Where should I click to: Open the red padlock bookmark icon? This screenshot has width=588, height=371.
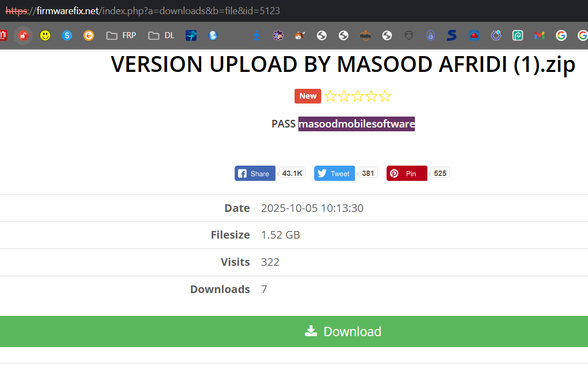23,35
